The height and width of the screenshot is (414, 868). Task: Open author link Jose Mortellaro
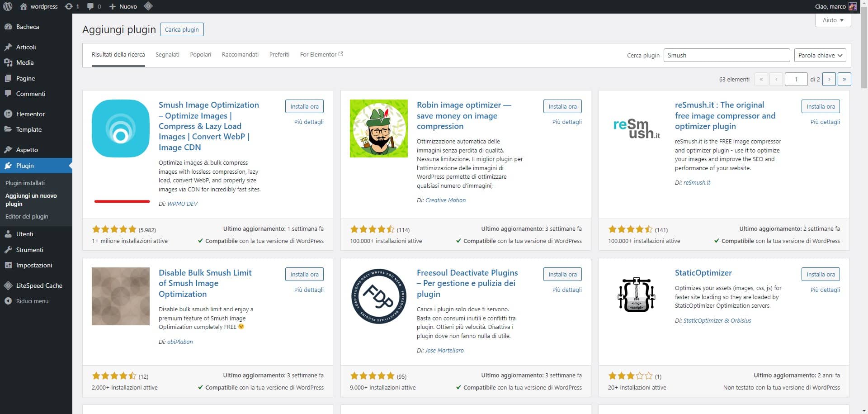pyautogui.click(x=444, y=350)
